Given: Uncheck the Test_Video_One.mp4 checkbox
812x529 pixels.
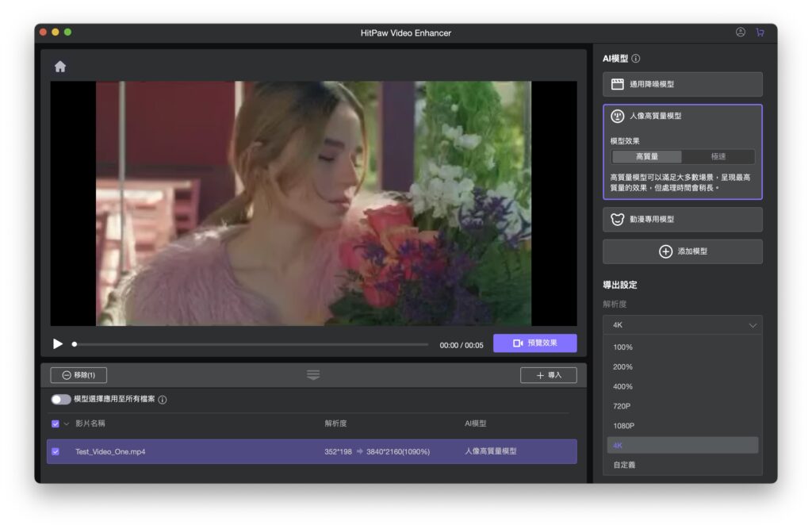Looking at the screenshot, I should coord(56,452).
